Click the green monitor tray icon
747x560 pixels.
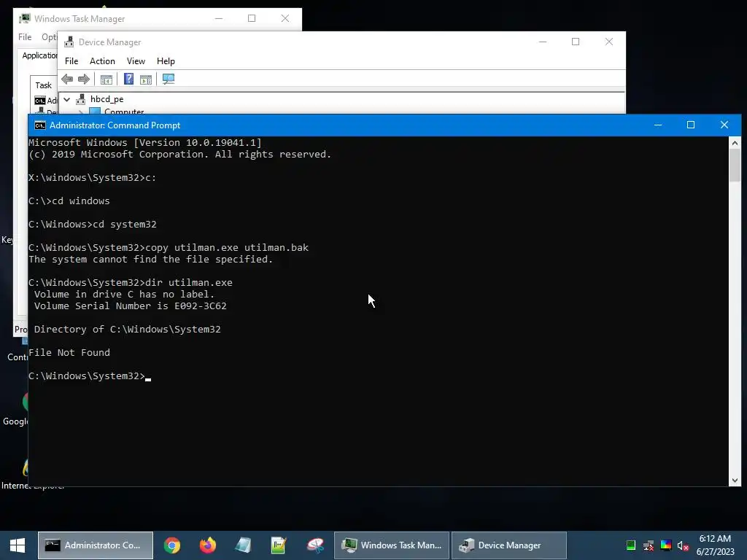pos(631,545)
